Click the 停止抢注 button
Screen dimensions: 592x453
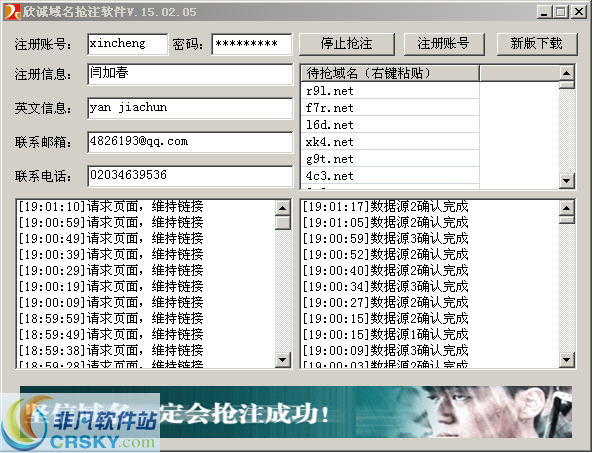pos(347,44)
